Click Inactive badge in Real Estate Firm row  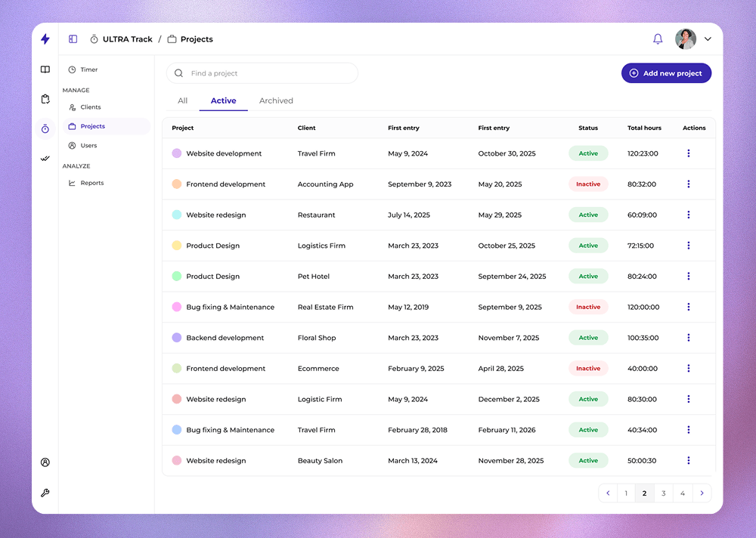click(x=588, y=307)
